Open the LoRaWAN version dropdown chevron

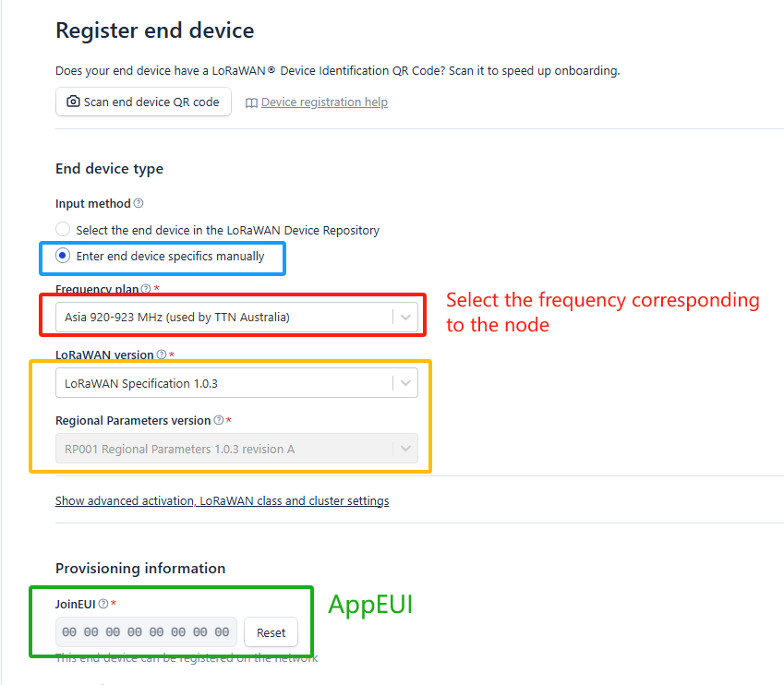405,383
